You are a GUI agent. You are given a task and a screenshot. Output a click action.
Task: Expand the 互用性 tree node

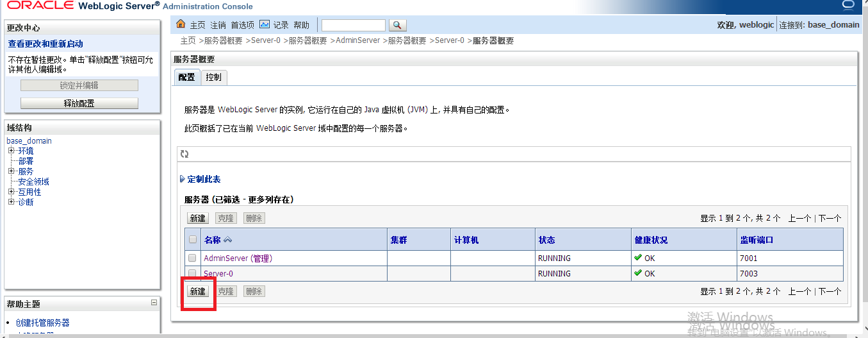pyautogui.click(x=11, y=192)
